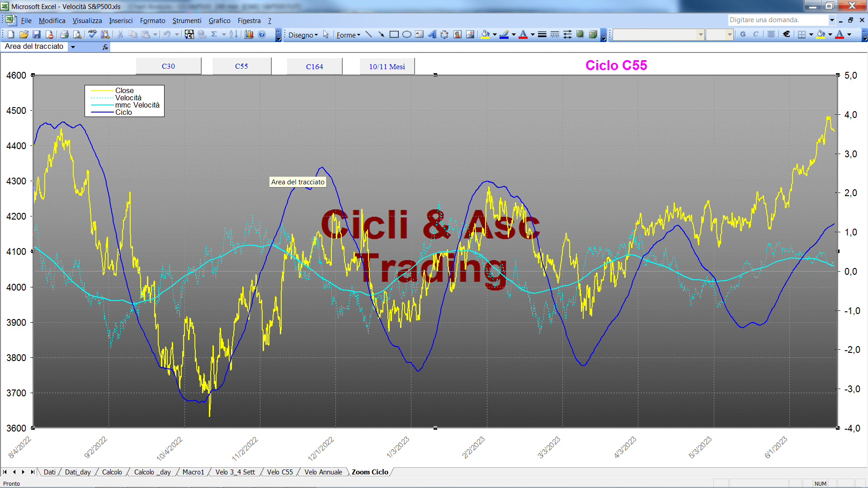Image resolution: width=868 pixels, height=488 pixels.
Task: Click the AutoSum sigma icon
Action: pyautogui.click(x=214, y=34)
